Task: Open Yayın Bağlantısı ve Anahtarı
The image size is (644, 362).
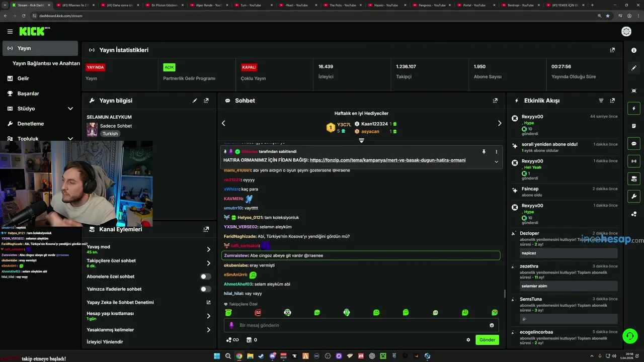Action: click(46, 63)
